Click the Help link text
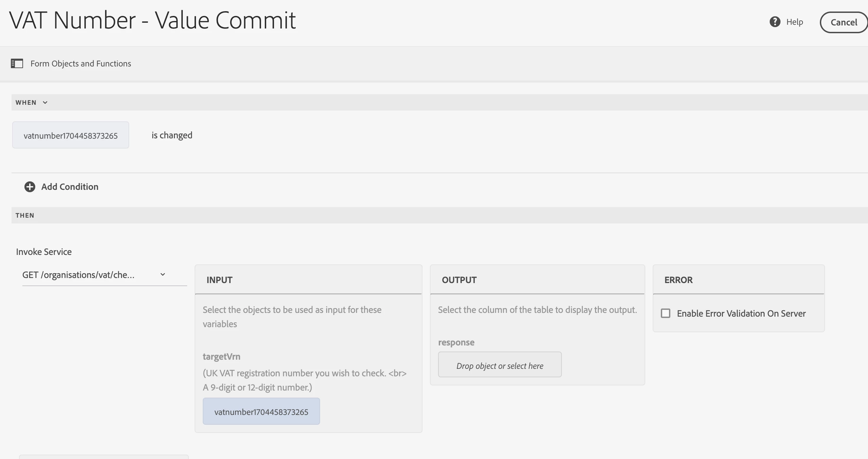This screenshot has width=868, height=459. [794, 22]
